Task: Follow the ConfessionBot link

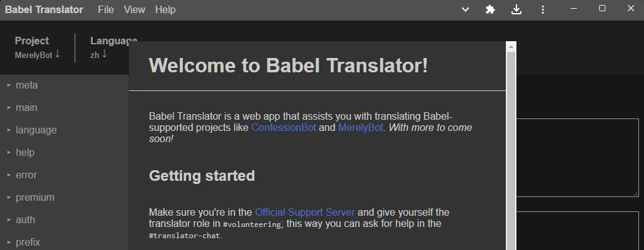Action: click(x=284, y=127)
